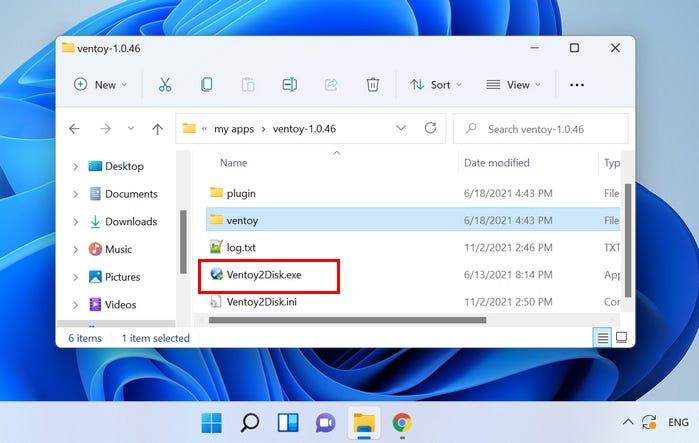The height and width of the screenshot is (443, 699).
Task: Switch to large thumbnails view layout
Action: (621, 337)
